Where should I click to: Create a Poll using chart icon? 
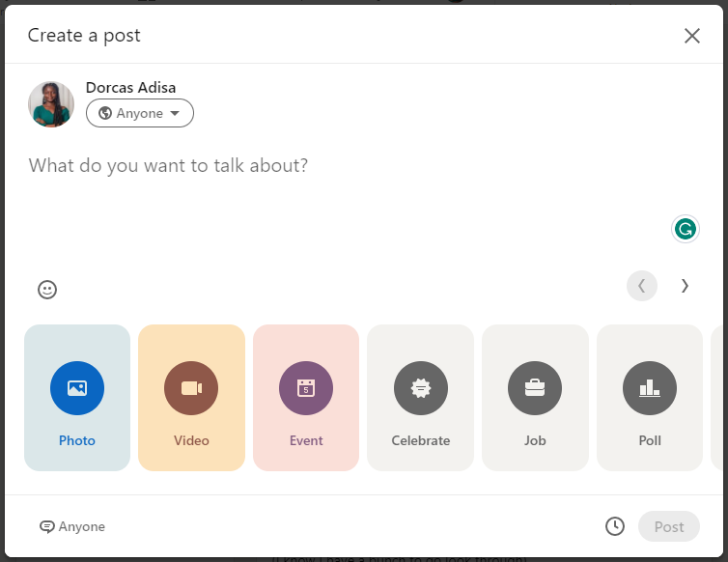click(650, 388)
